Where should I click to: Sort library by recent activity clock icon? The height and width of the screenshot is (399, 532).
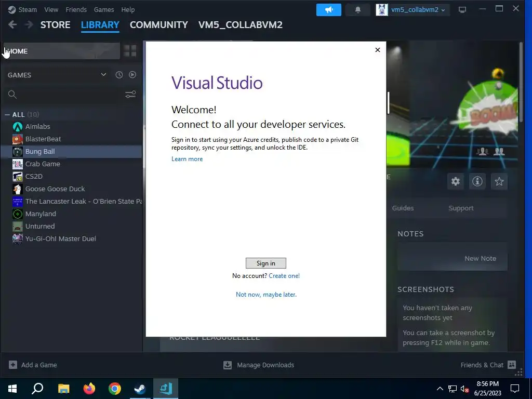pyautogui.click(x=119, y=75)
